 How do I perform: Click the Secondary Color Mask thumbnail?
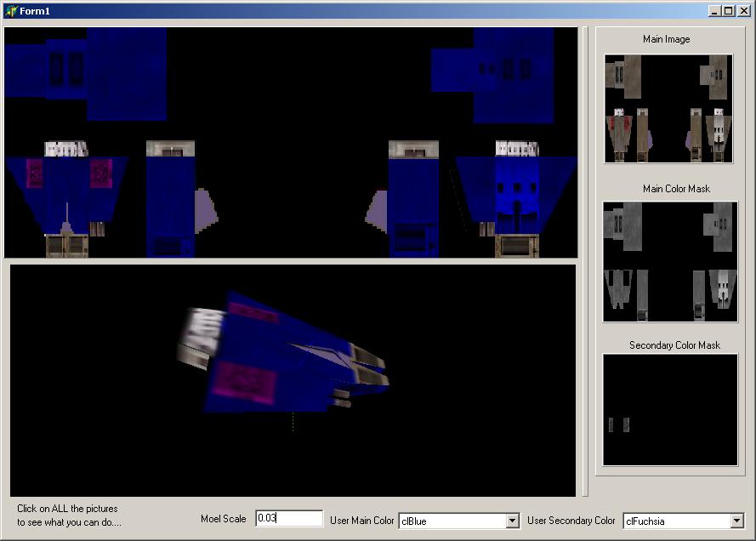tap(670, 410)
